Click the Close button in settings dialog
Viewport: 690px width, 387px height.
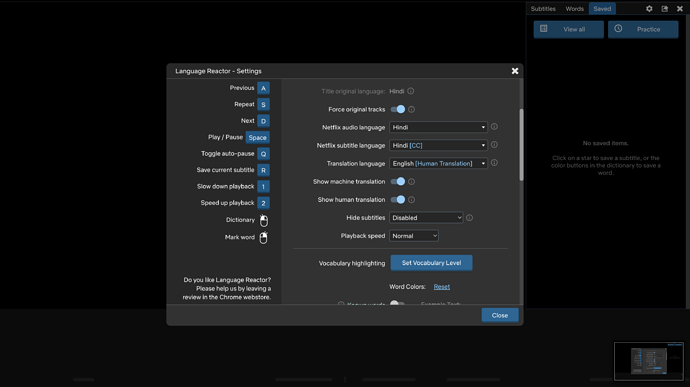click(500, 315)
